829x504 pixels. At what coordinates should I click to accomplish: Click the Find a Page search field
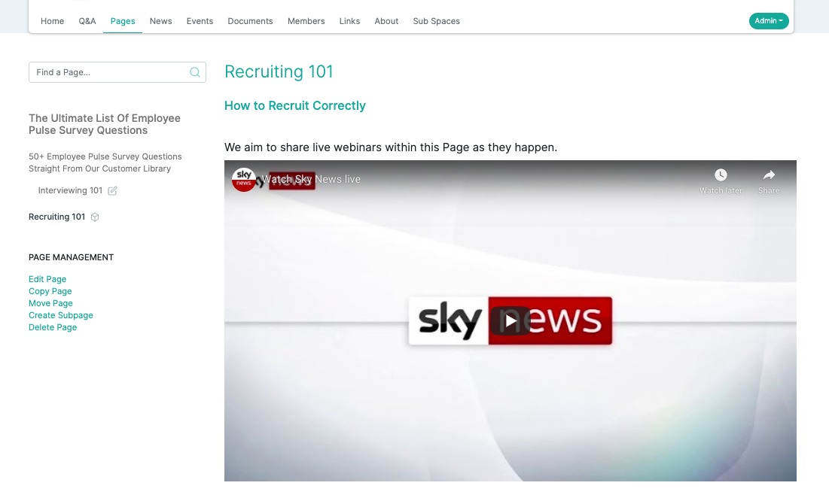(x=117, y=72)
